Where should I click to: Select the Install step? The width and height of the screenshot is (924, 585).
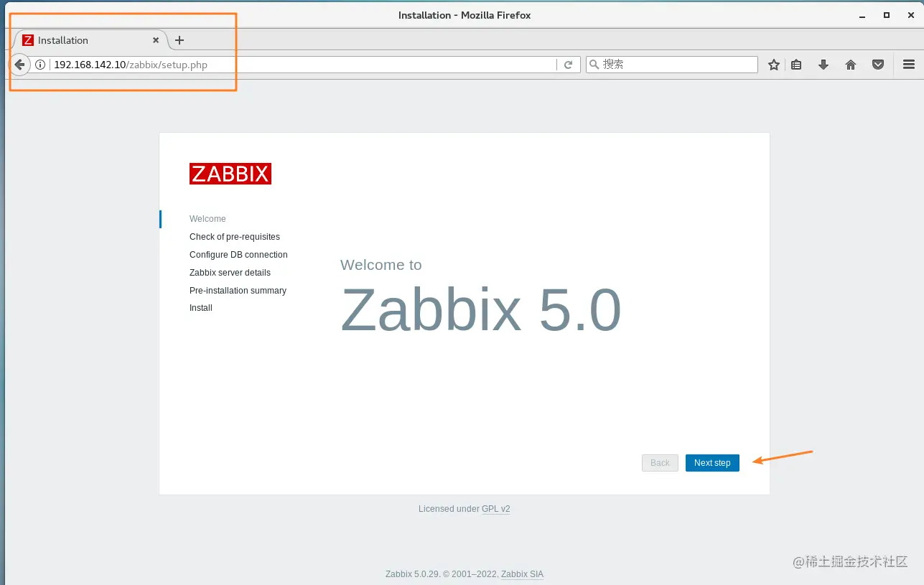[x=201, y=308]
